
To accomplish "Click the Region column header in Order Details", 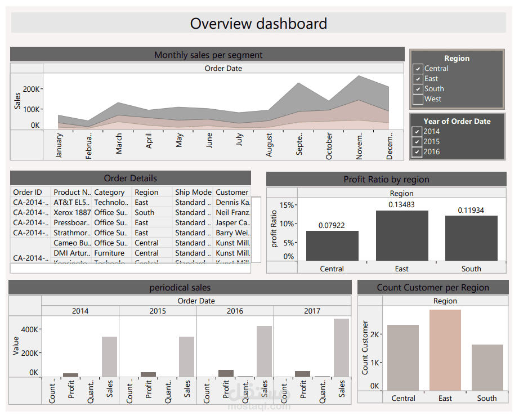I will click(x=152, y=193).
